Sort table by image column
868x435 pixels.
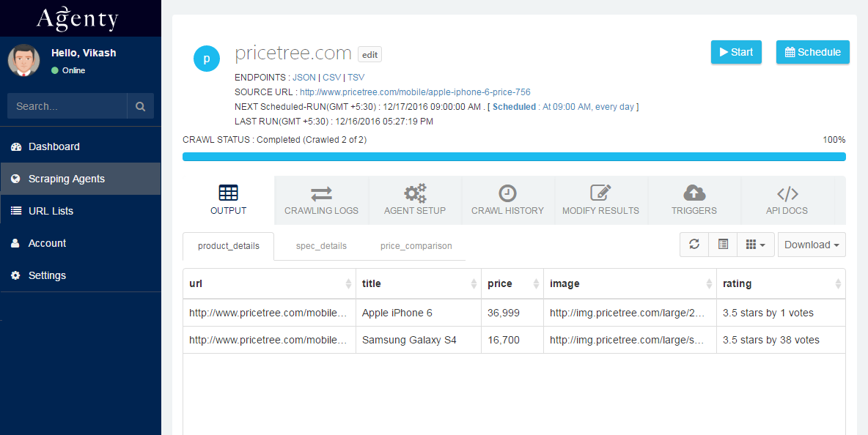point(630,283)
